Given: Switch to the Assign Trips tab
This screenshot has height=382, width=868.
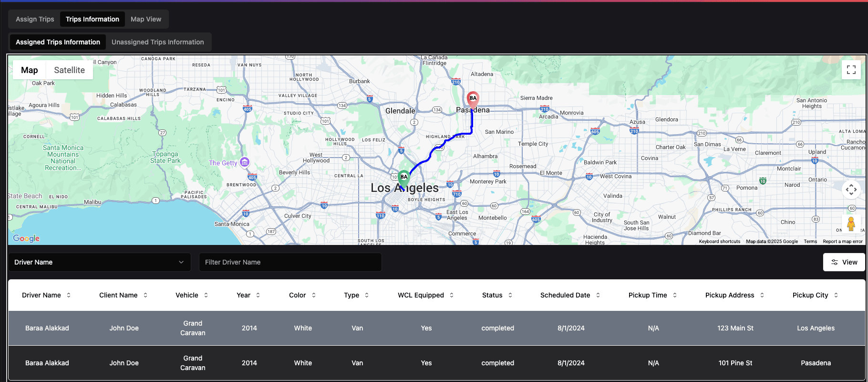Looking at the screenshot, I should (x=35, y=19).
